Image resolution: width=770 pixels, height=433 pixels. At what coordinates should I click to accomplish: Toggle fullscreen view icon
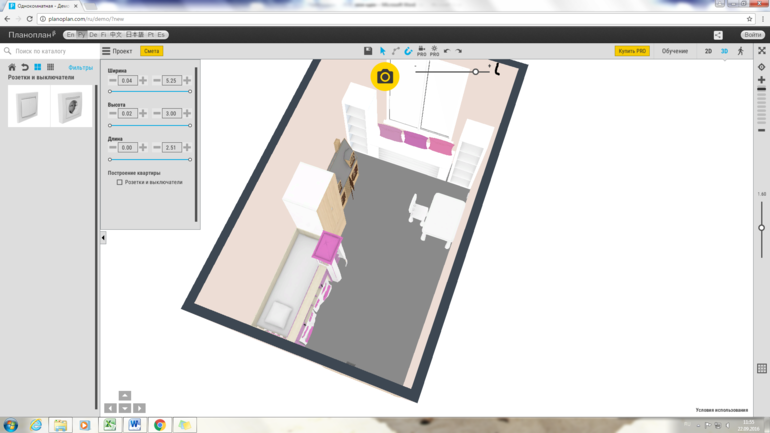click(761, 51)
